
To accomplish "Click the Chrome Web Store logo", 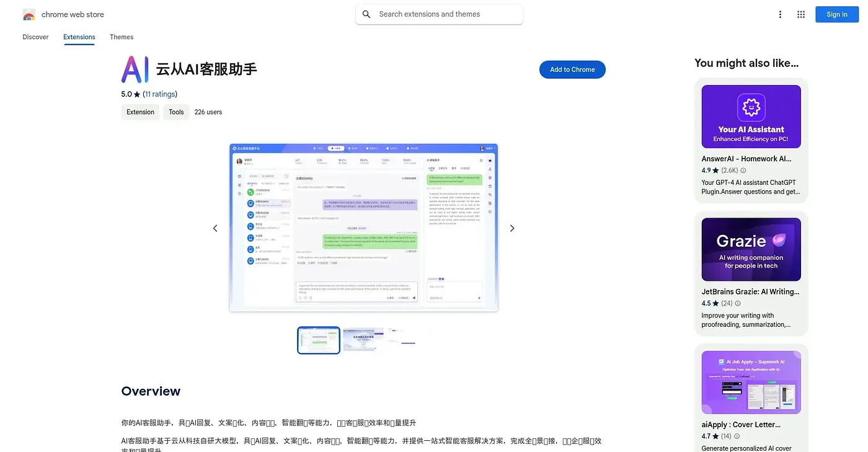I will coord(29,14).
